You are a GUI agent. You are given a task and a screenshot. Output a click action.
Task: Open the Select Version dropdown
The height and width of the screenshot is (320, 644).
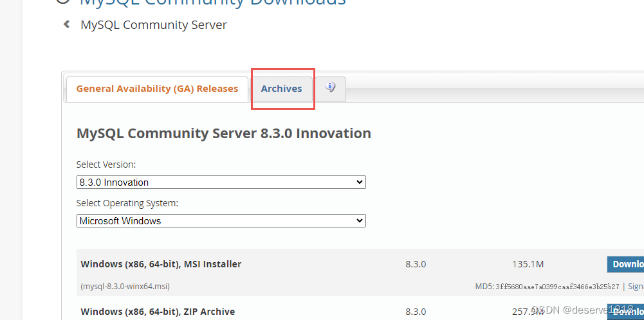coord(221,182)
